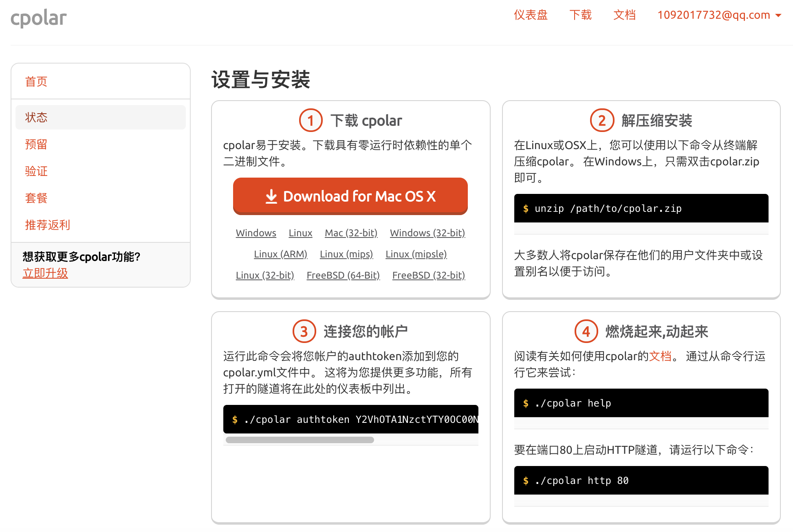
Task: Select 首页 in the sidebar
Action: click(x=36, y=81)
